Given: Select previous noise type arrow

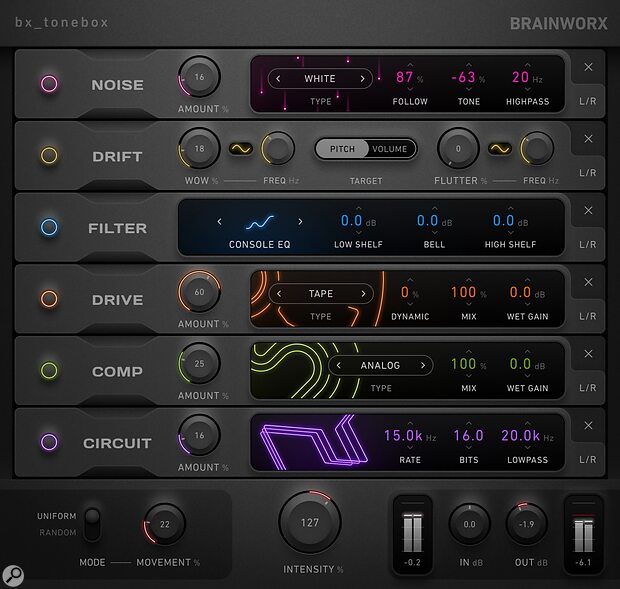Looking at the screenshot, I should click(x=278, y=79).
